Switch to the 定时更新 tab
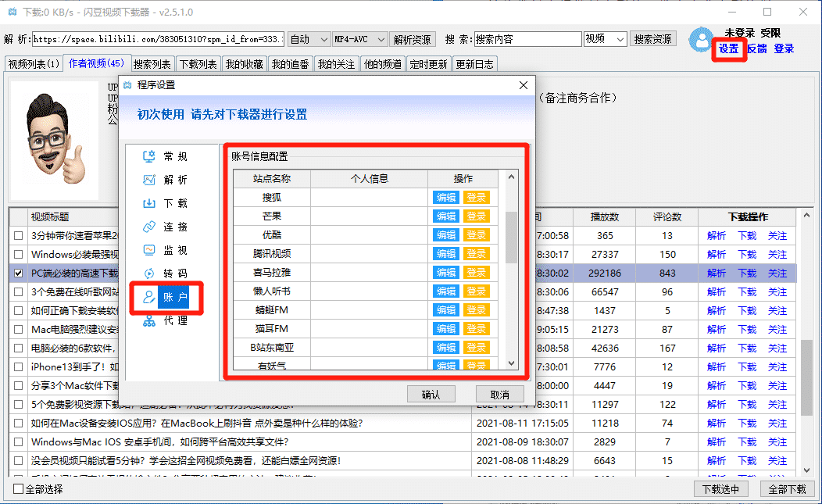 [429, 64]
